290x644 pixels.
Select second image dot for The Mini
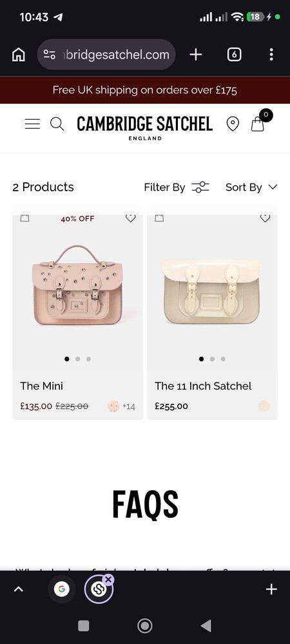(x=77, y=359)
